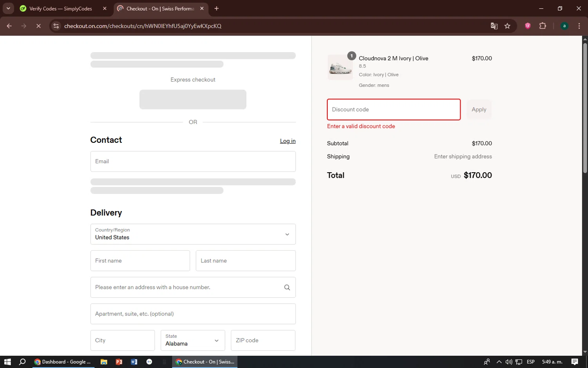Stop the page loading with the X icon

point(38,26)
